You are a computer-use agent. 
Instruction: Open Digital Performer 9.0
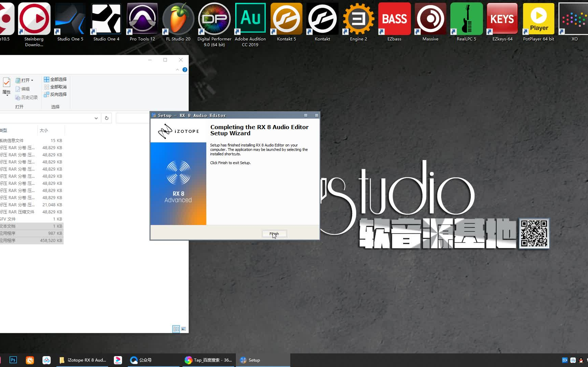(214, 19)
